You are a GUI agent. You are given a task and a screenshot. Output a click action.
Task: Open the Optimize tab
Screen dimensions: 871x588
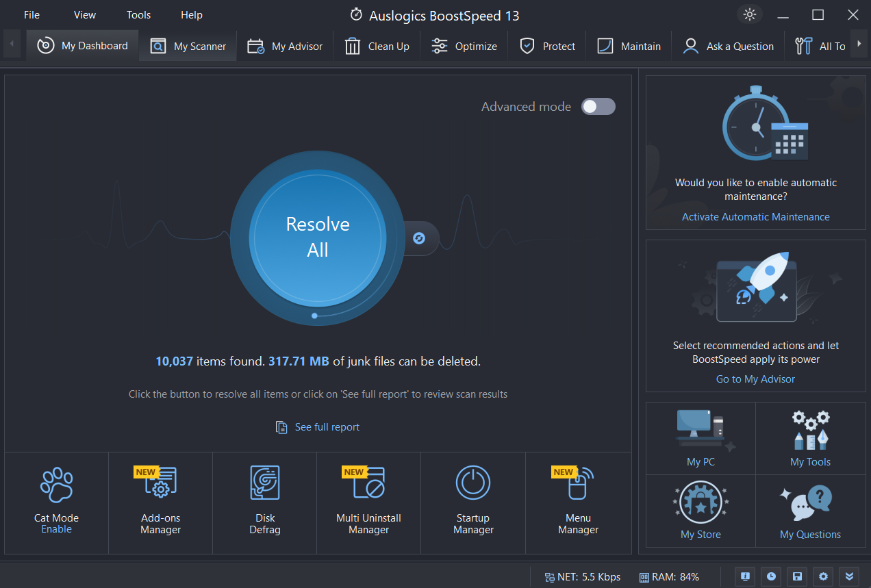(x=464, y=46)
